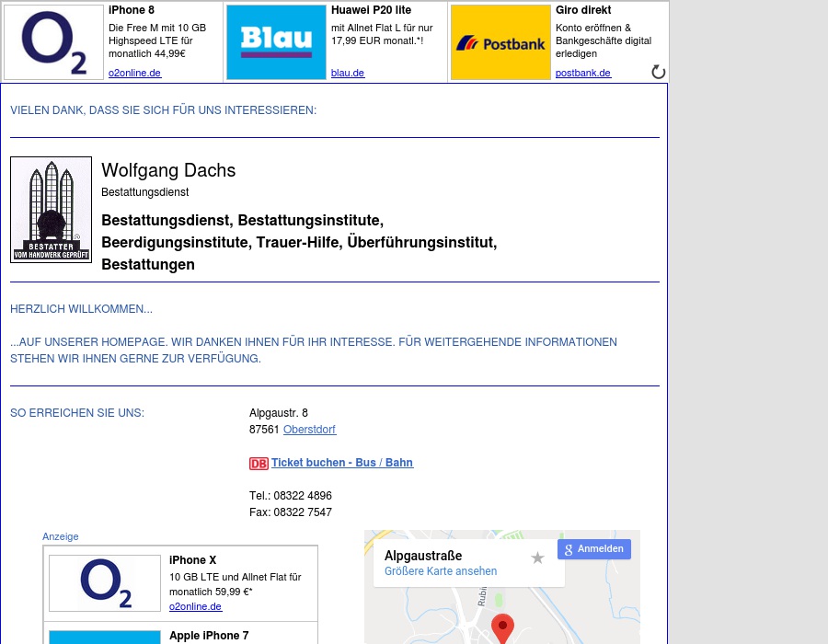Click the blue Blau logo in the iPhone 7 ad

point(104,638)
